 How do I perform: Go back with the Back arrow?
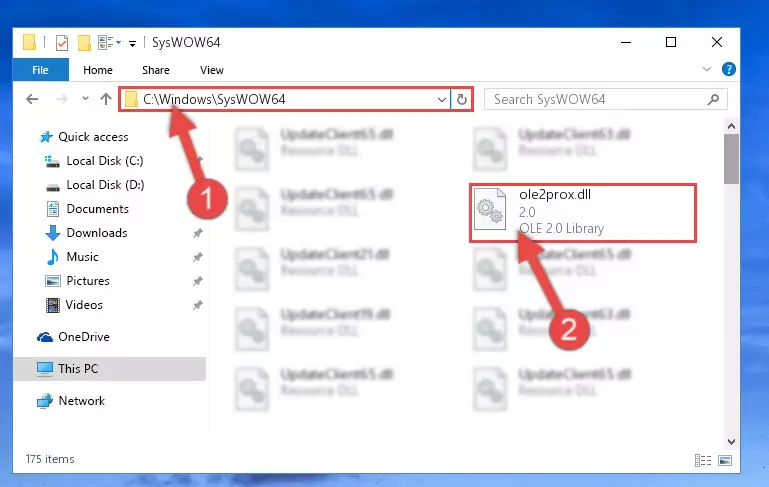pos(32,99)
